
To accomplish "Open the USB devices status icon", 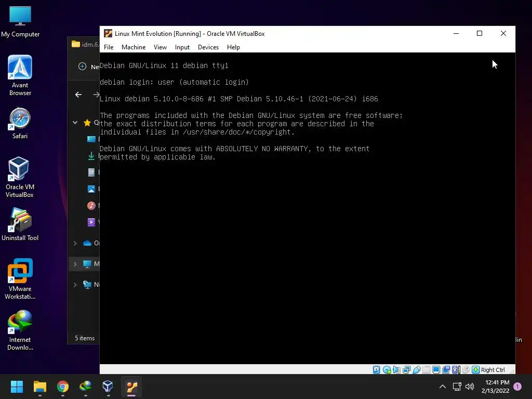I will [x=417, y=370].
